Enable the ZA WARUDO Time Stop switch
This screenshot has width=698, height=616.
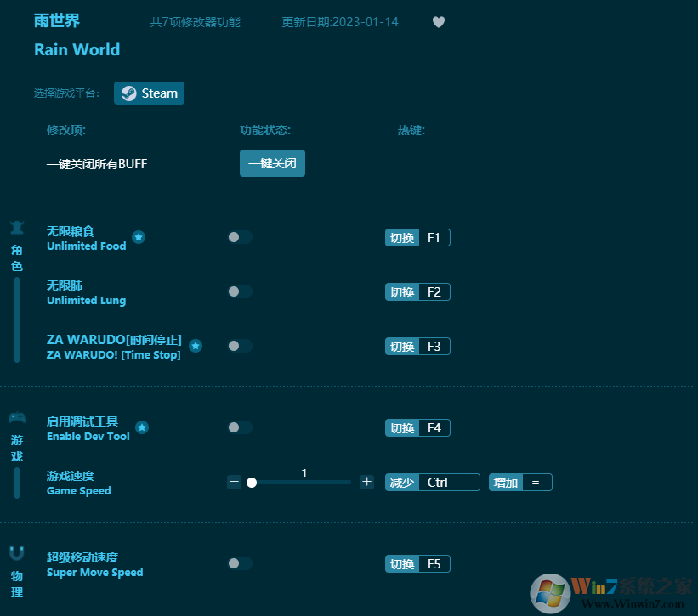pyautogui.click(x=240, y=346)
